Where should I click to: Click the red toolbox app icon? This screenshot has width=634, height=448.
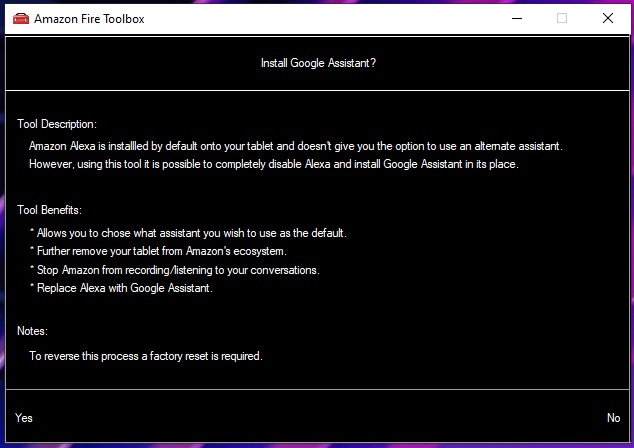click(19, 18)
